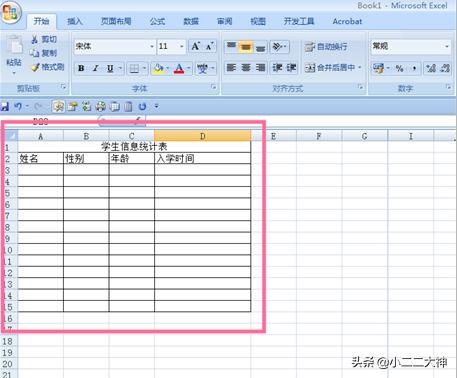This screenshot has height=378, width=457.
Task: Apply percent style
Action: pos(400,69)
